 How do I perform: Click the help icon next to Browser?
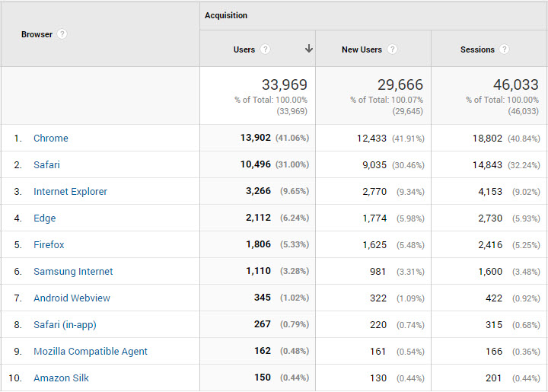[x=62, y=34]
